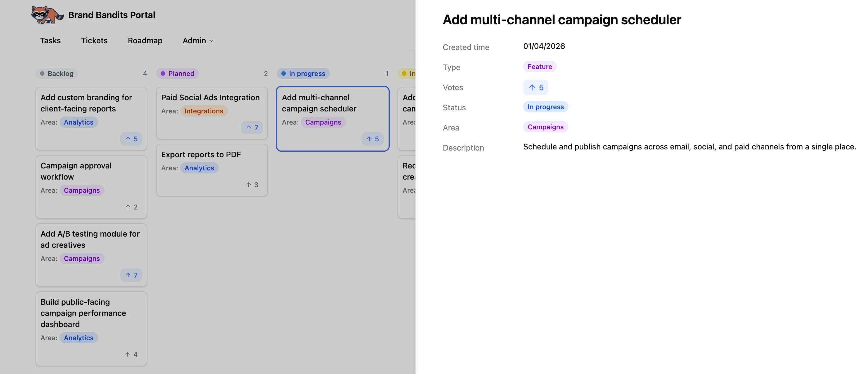Upvote the Campaign approval workflow card

[131, 207]
